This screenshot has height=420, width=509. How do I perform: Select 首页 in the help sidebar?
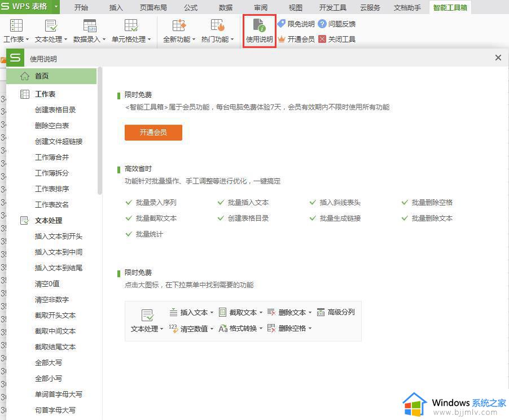(x=51, y=76)
